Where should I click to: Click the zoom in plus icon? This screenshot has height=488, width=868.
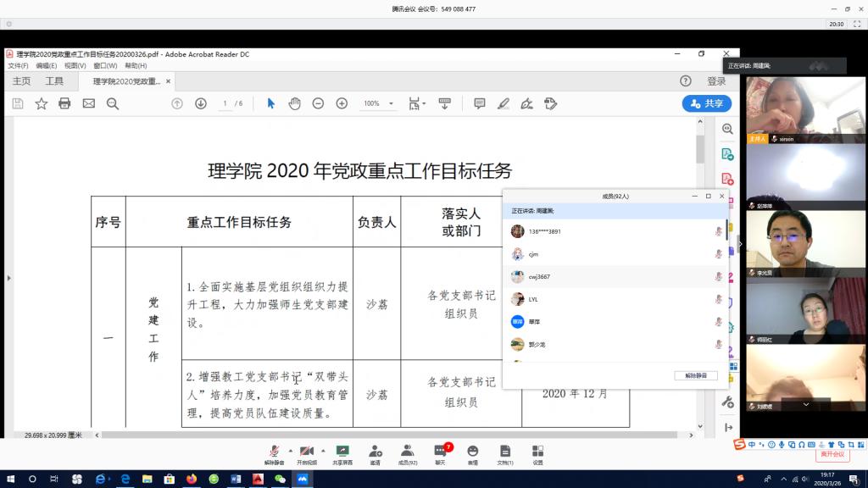342,103
